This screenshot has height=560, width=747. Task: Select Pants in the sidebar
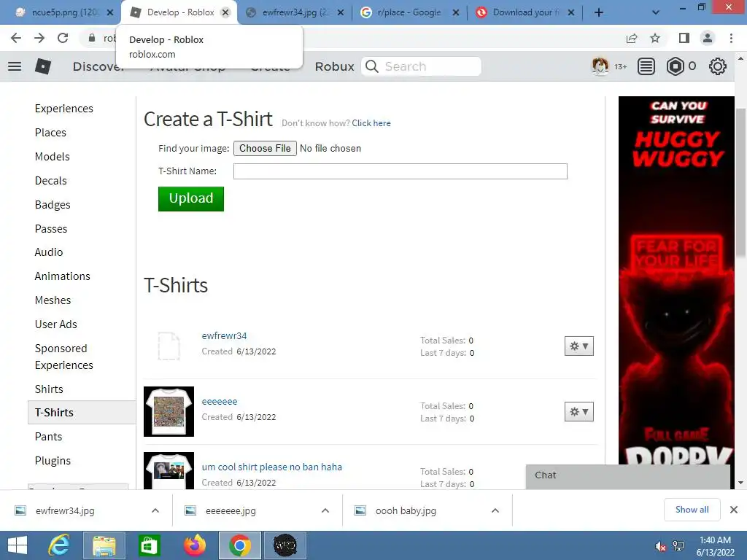(48, 437)
